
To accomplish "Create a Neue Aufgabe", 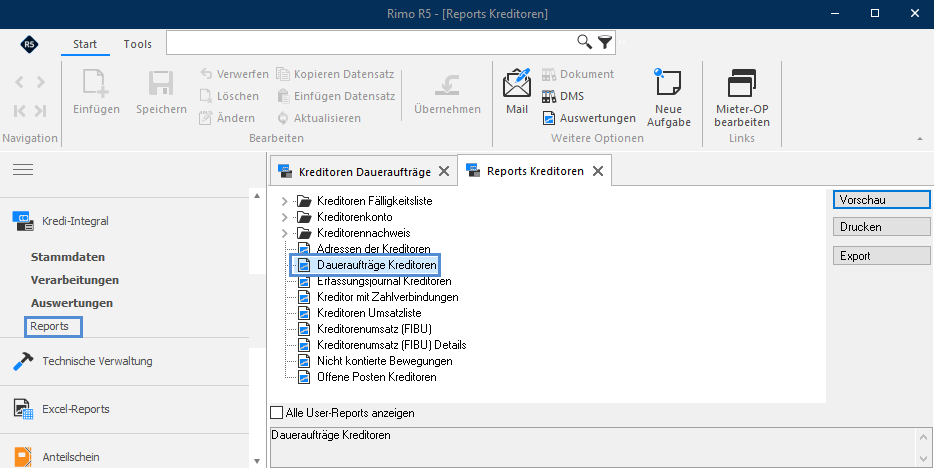I will tap(669, 98).
